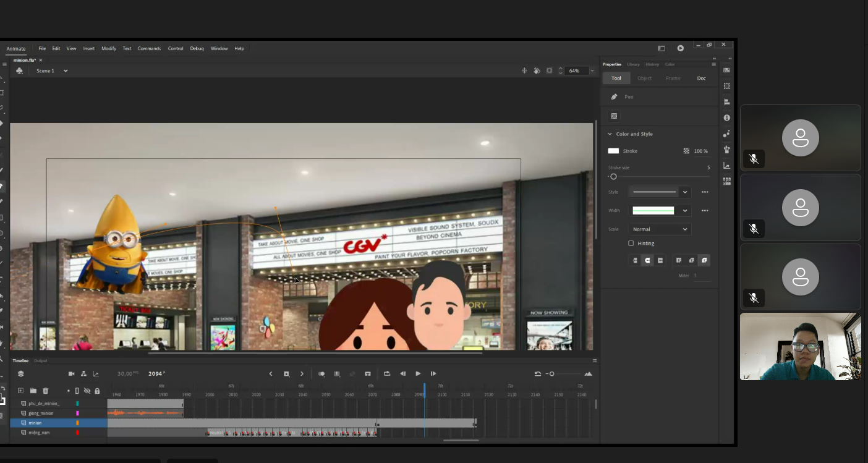Toggle loop playback in timeline
Image resolution: width=868 pixels, height=463 pixels.
click(387, 373)
